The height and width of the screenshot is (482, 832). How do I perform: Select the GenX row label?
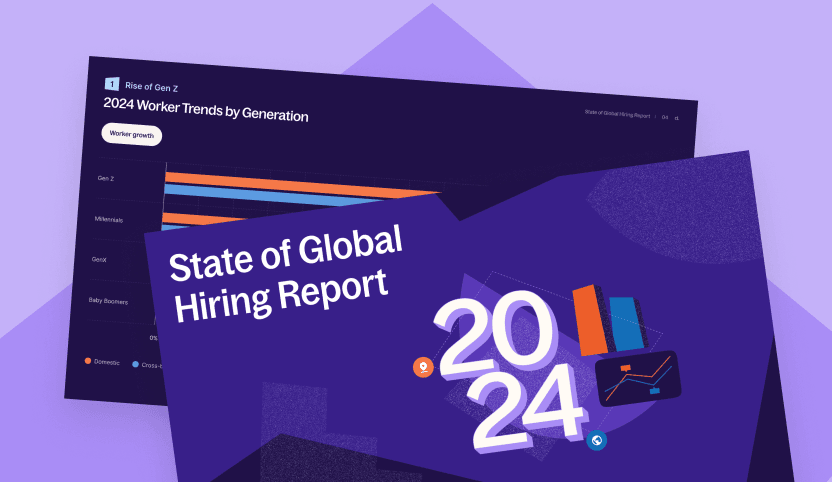[x=99, y=259]
